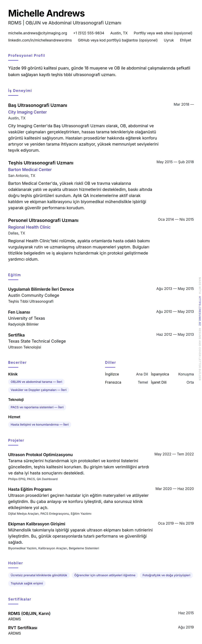The height and width of the screenshot is (644, 202).
Task: Click the Öğrenciler için ultrason atölyeleri tag
Action: 105,575
